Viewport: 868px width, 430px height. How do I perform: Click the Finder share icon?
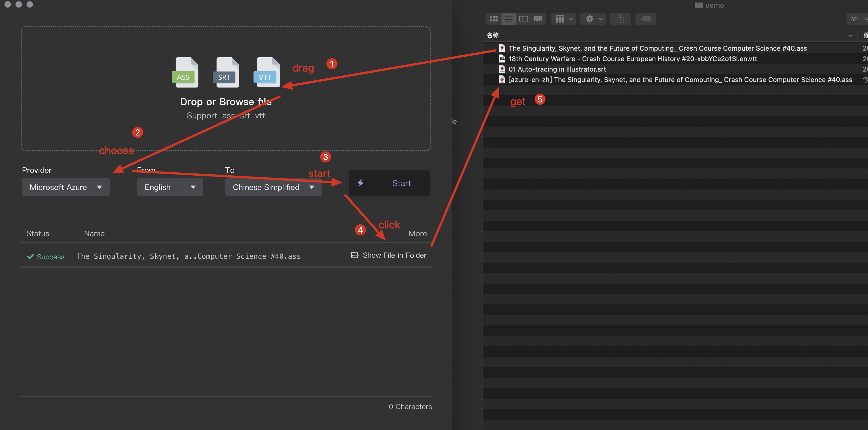coord(620,18)
